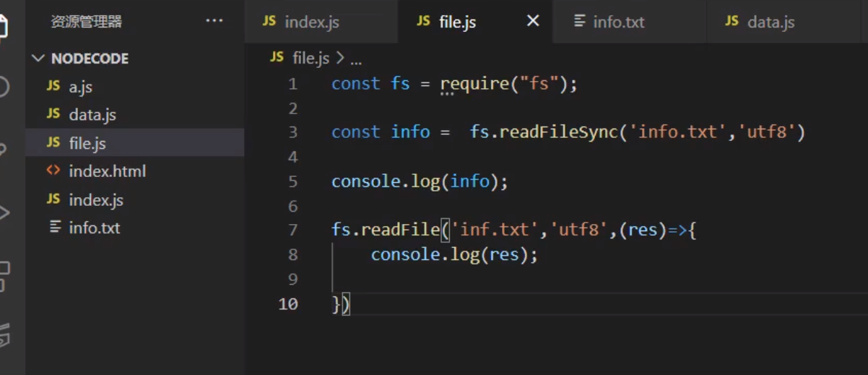Open Extensions view in activity bar

point(4,276)
